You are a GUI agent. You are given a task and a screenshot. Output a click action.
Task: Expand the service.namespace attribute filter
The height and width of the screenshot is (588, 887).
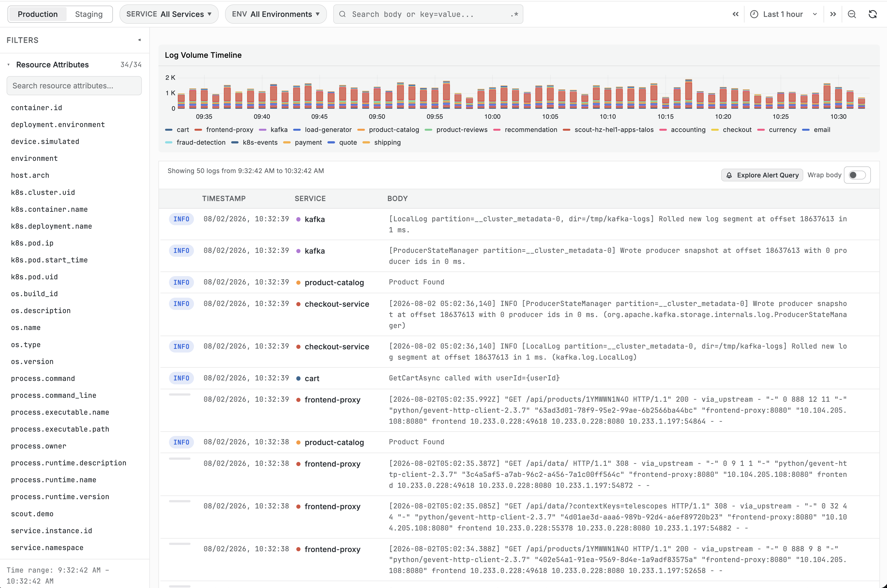pos(47,548)
